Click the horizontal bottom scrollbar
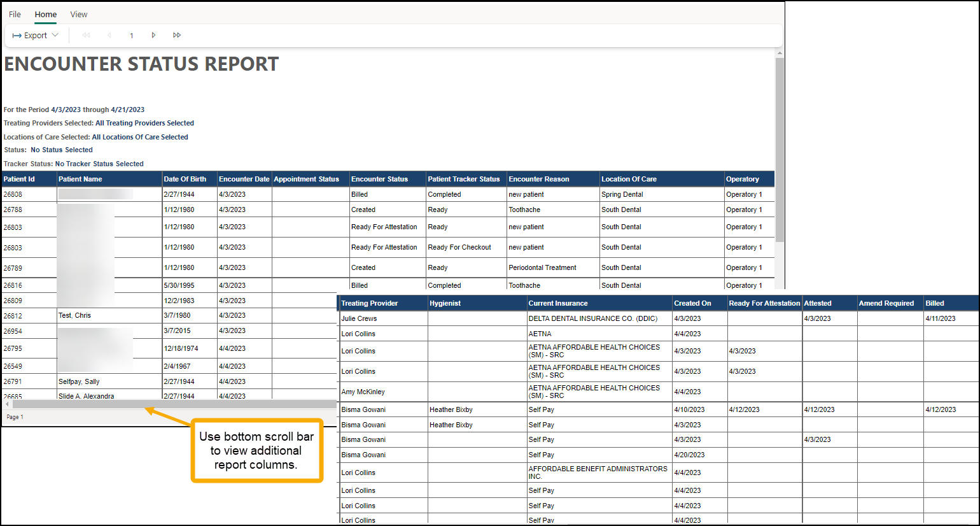980x526 pixels. tap(174, 404)
